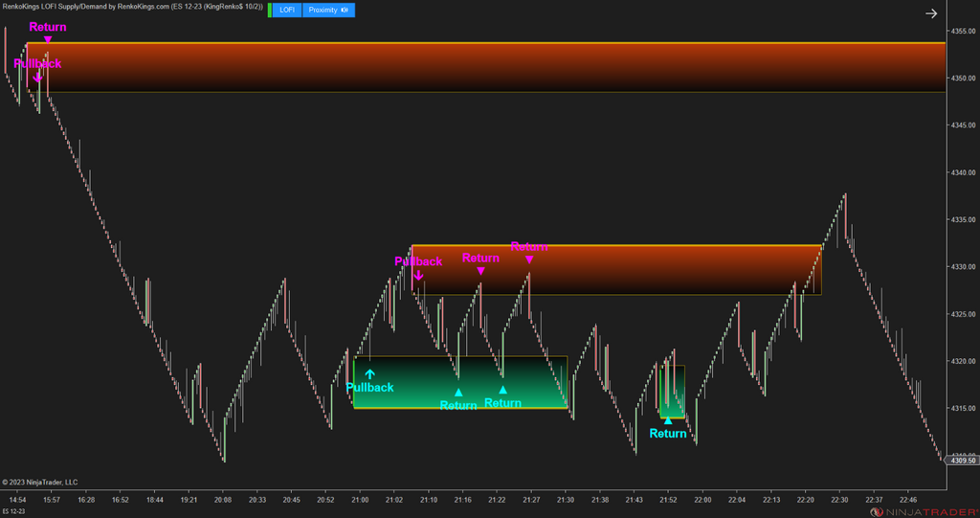The height and width of the screenshot is (518, 980).
Task: Click the 18:44 time axis label
Action: [x=155, y=500]
